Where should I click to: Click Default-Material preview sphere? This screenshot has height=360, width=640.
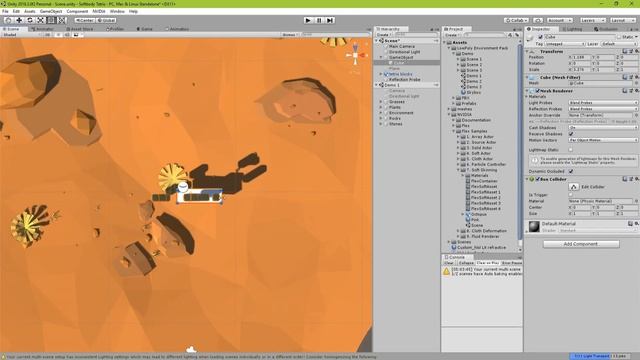[534, 227]
